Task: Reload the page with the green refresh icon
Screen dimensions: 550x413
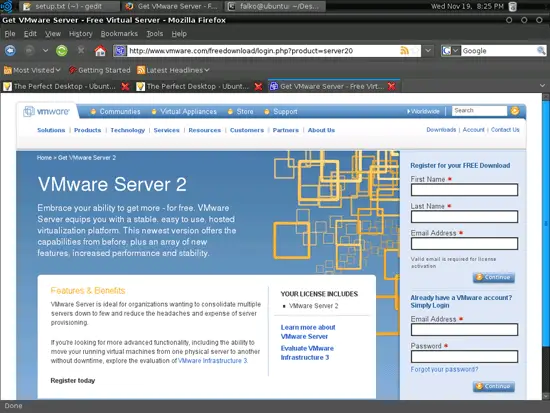Action: (x=62, y=51)
